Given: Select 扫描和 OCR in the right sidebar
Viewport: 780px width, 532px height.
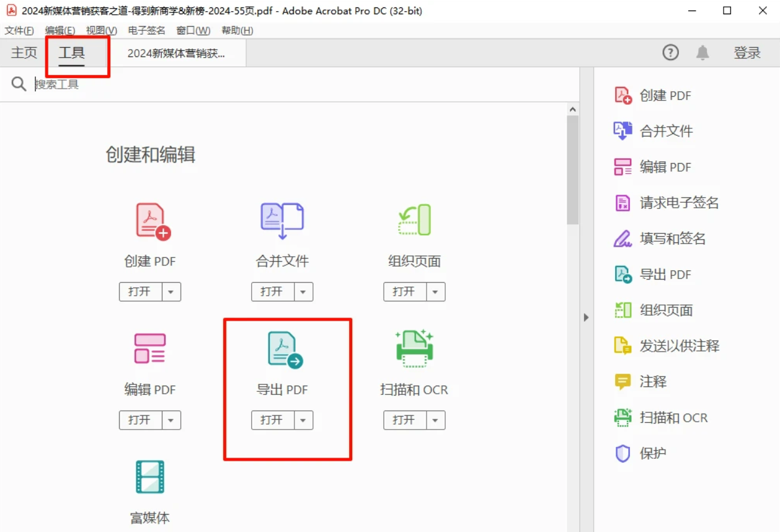Looking at the screenshot, I should pyautogui.click(x=660, y=418).
